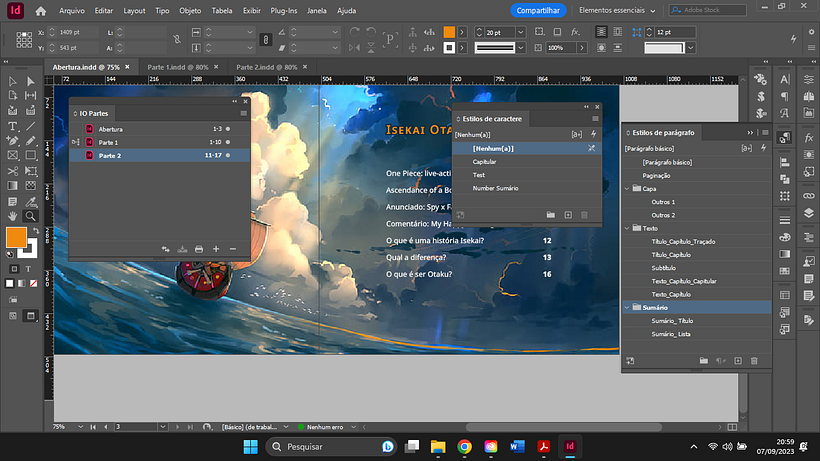The height and width of the screenshot is (461, 820).
Task: Select the Type tool
Action: pyautogui.click(x=13, y=126)
